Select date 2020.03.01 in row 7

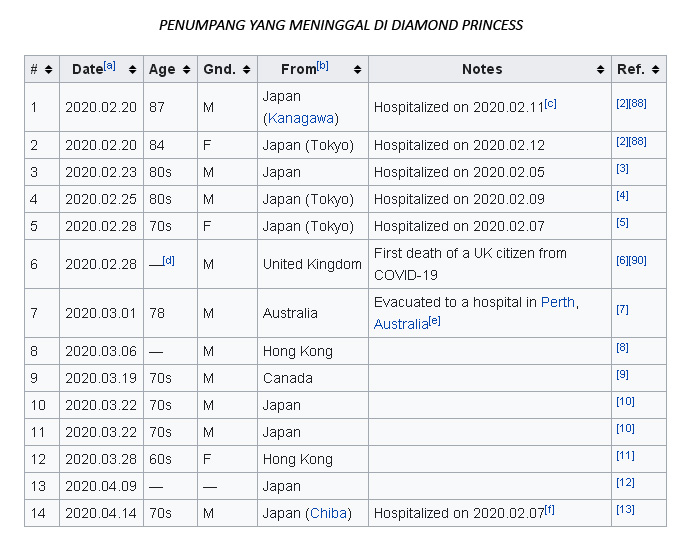coord(101,314)
